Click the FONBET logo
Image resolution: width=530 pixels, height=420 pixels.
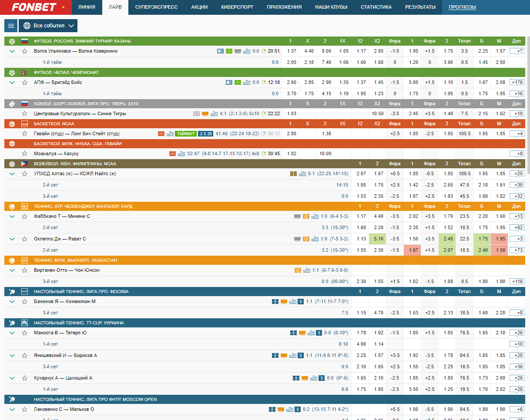[x=34, y=7]
